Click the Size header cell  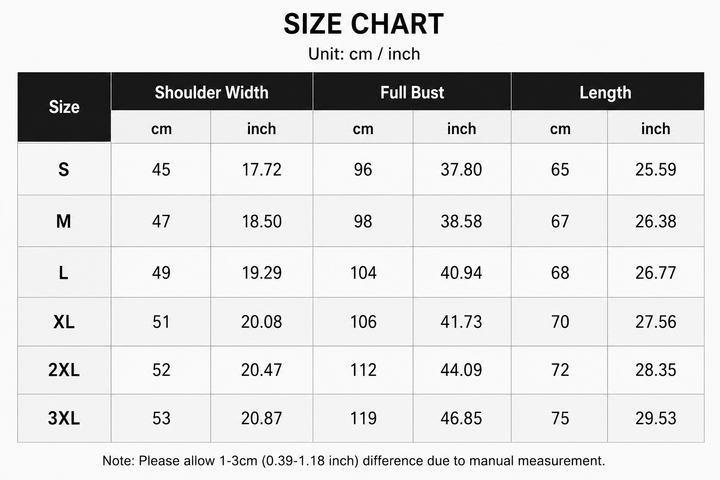(64, 107)
